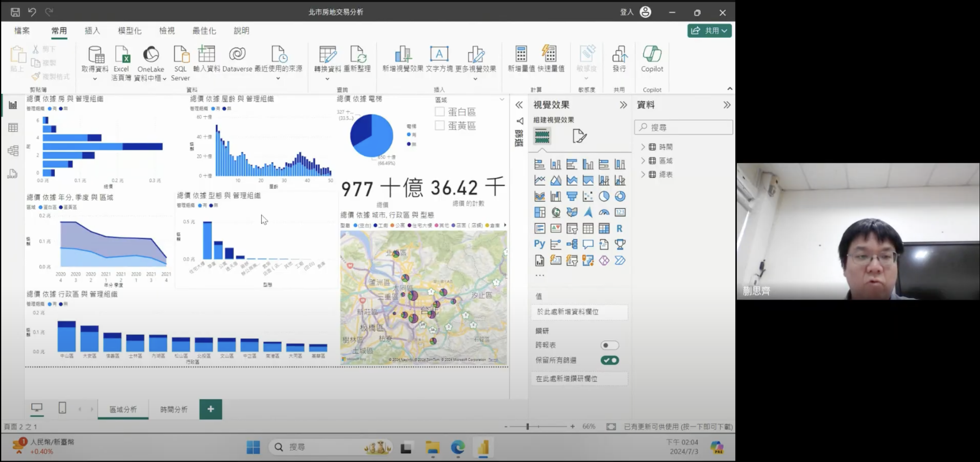Screen dimensions: 980x462
Task: Switch to the 模型化 ribbon tab
Action: pyautogui.click(x=130, y=30)
